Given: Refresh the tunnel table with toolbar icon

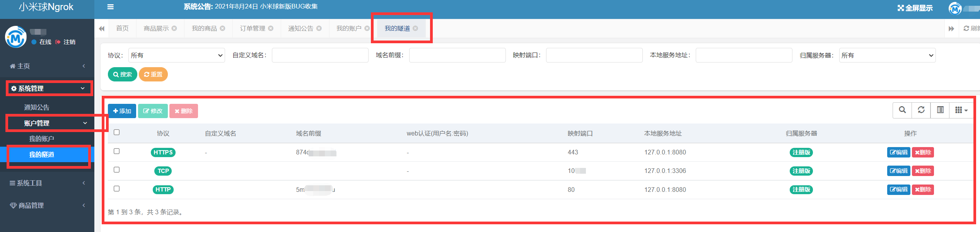Looking at the screenshot, I should 921,110.
